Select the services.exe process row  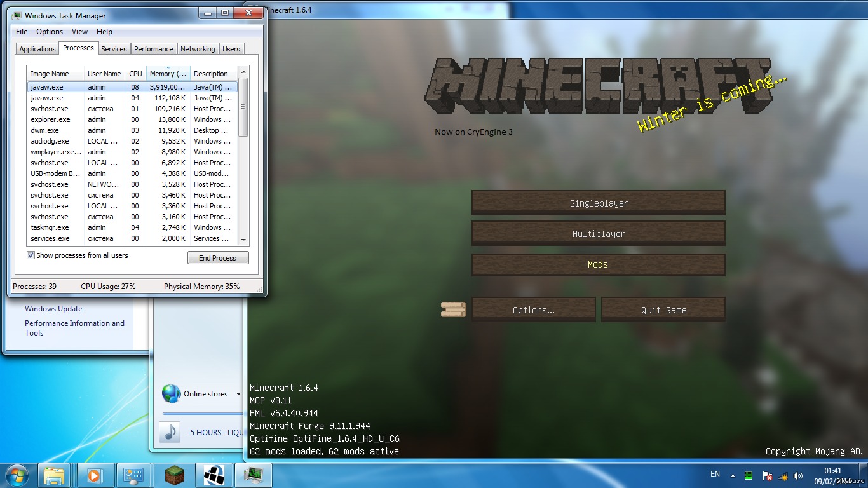[132, 238]
